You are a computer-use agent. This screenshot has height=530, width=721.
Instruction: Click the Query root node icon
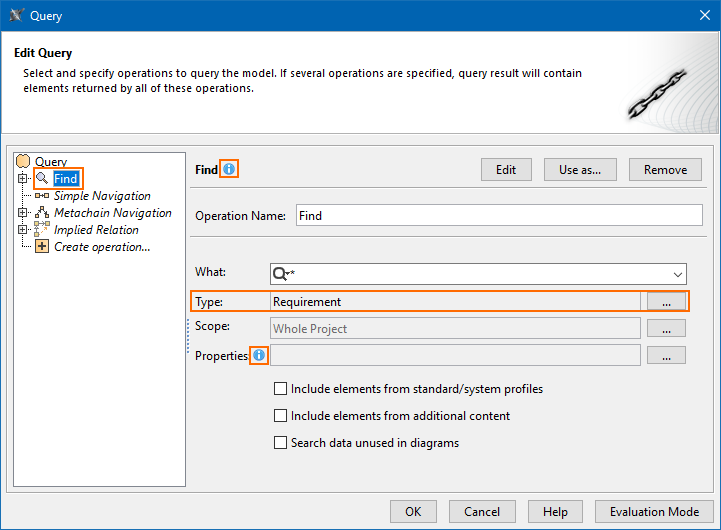(24, 162)
